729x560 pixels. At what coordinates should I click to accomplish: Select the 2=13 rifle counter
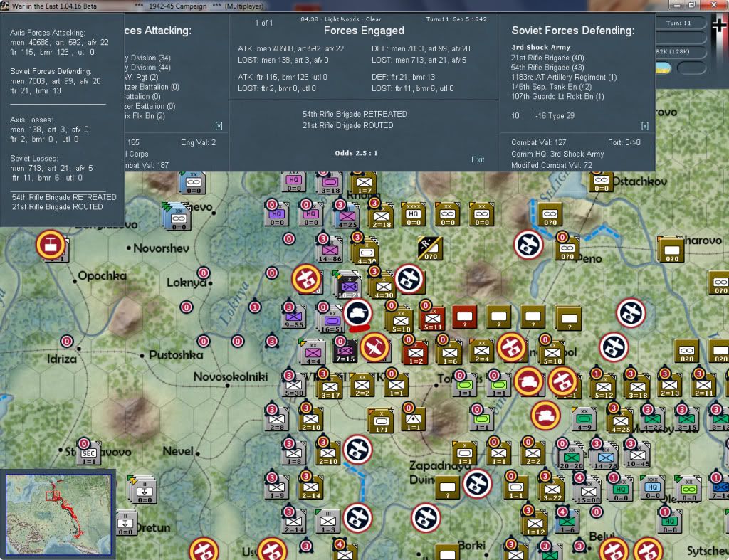(670, 386)
